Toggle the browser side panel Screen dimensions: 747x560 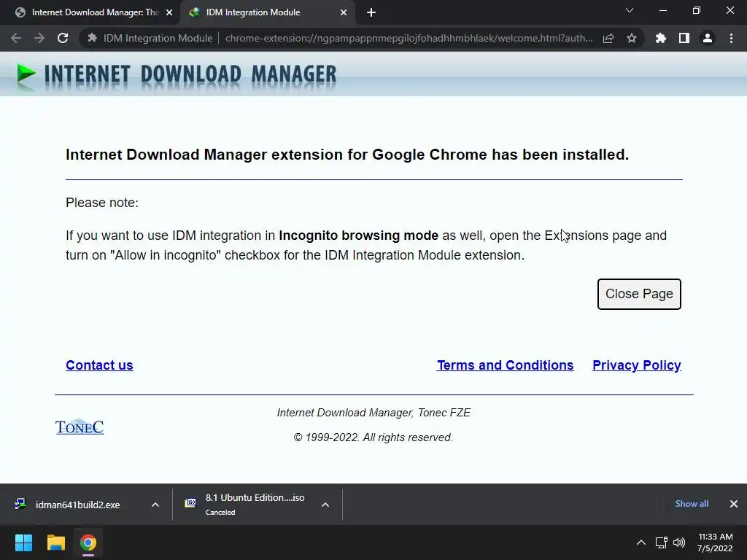tap(684, 38)
